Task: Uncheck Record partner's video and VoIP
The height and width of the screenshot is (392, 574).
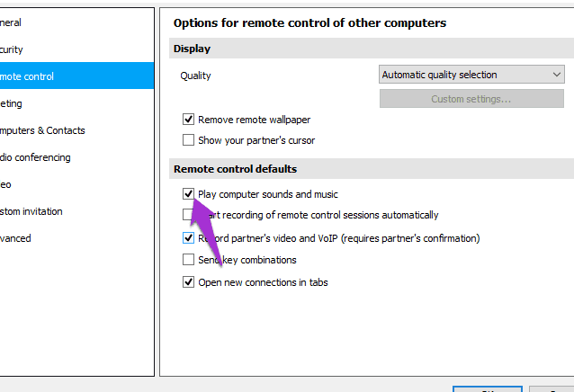Action: click(189, 238)
